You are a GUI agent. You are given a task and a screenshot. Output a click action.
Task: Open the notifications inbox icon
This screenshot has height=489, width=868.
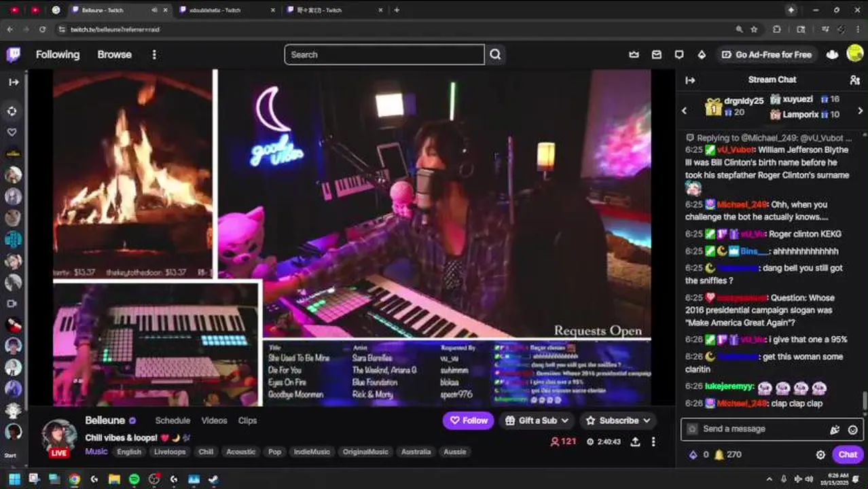[657, 54]
